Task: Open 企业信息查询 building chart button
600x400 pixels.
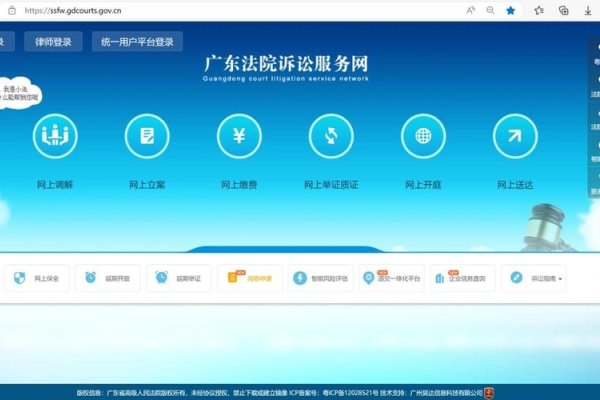Action: 463,278
